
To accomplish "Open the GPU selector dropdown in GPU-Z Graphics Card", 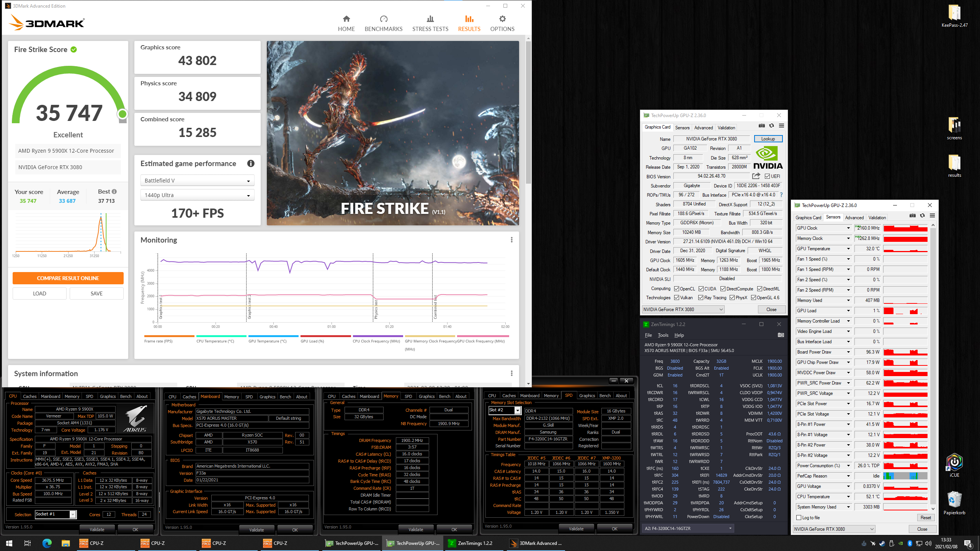I will click(x=683, y=310).
